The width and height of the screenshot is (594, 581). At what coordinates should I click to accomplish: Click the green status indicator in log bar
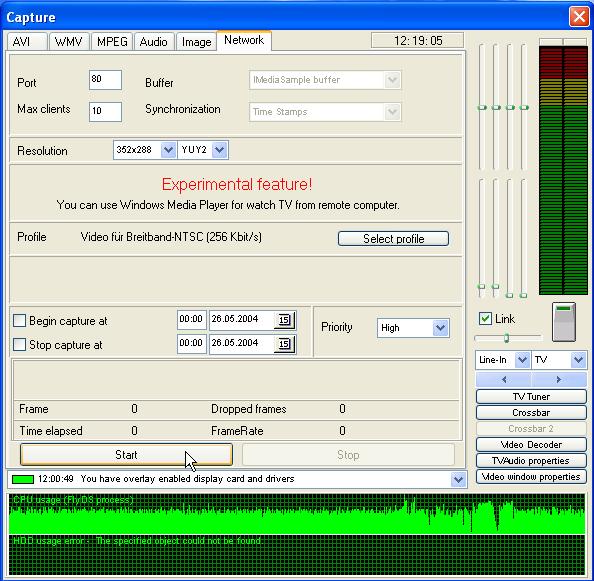point(23,479)
